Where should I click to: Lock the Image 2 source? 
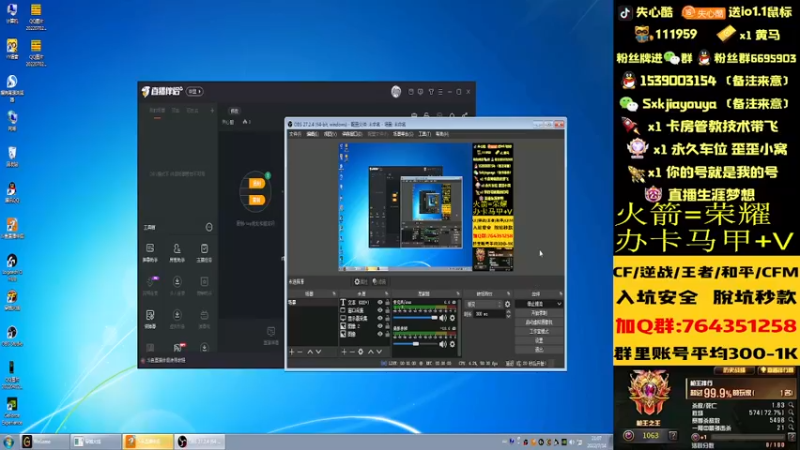387,326
